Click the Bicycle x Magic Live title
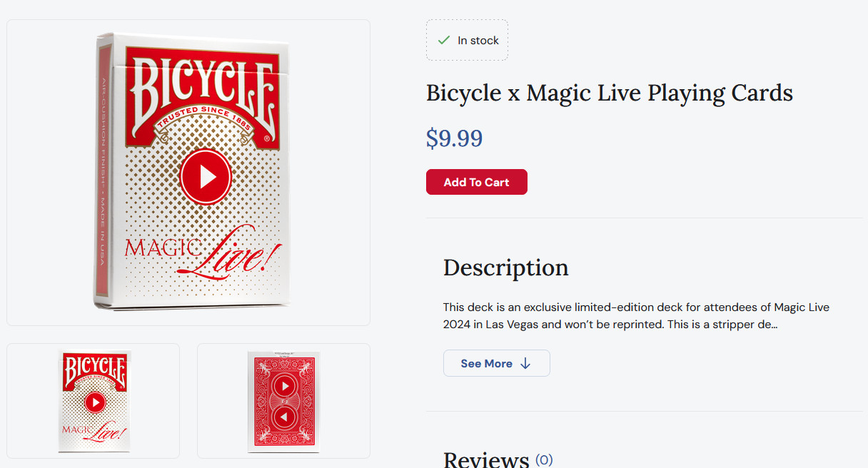The image size is (868, 468). pyautogui.click(x=609, y=93)
